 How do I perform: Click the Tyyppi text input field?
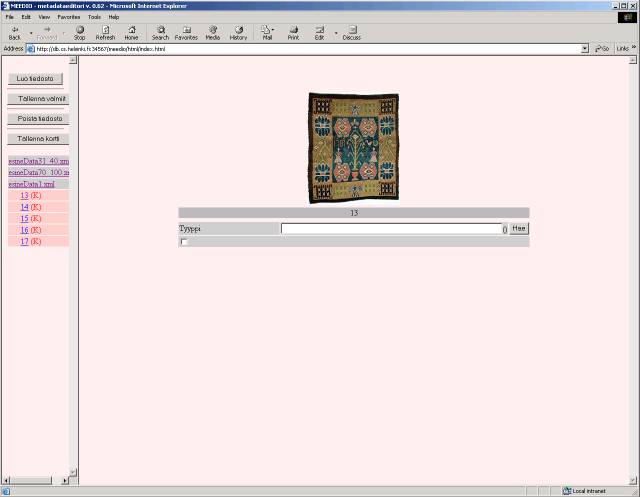(391, 229)
